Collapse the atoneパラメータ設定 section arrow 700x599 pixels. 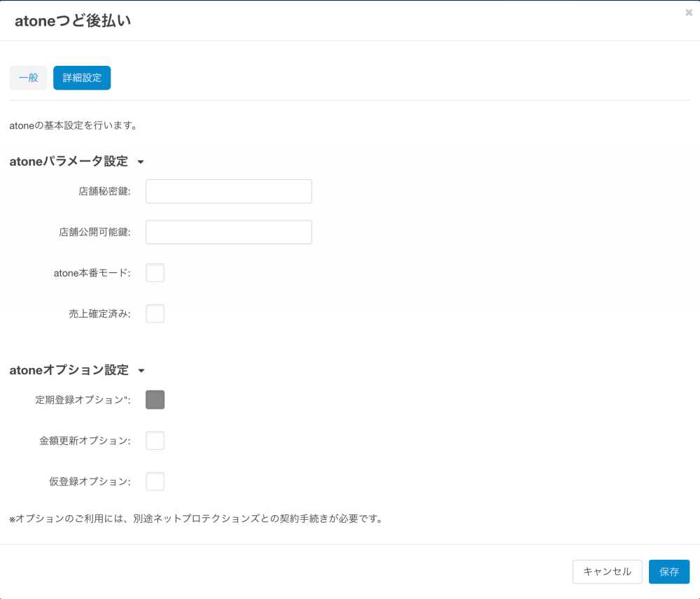(x=141, y=162)
